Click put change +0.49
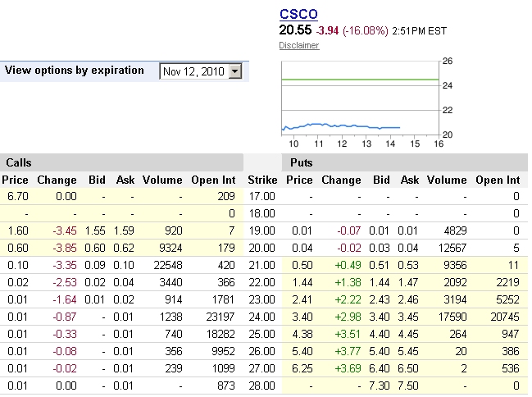532x397 pixels. [348, 265]
